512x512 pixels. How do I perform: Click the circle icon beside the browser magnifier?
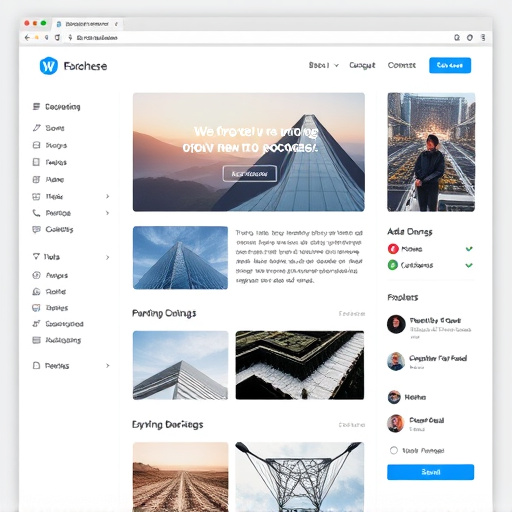(x=470, y=38)
